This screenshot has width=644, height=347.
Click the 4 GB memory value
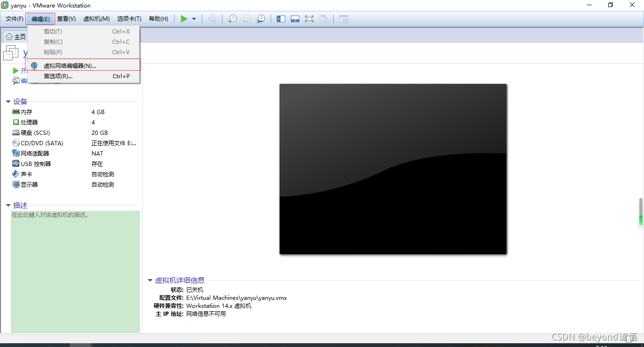(x=98, y=112)
